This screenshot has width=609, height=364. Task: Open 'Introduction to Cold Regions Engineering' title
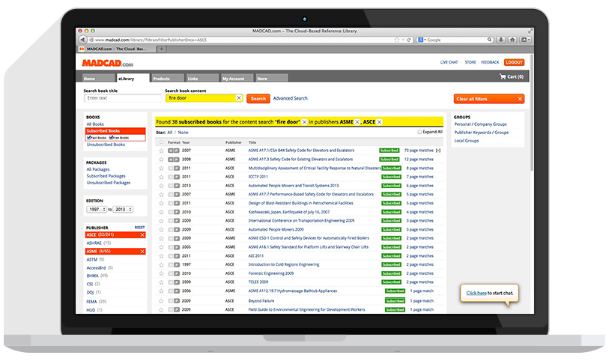point(284,264)
